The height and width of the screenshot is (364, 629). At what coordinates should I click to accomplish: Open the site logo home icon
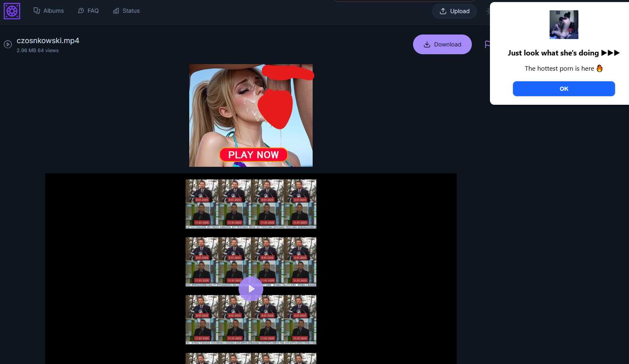click(x=12, y=11)
